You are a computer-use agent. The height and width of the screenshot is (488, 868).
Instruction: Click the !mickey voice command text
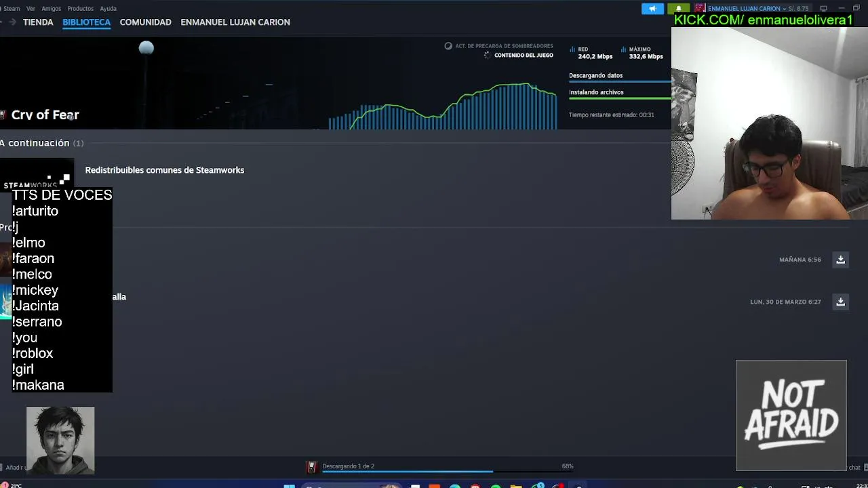35,290
